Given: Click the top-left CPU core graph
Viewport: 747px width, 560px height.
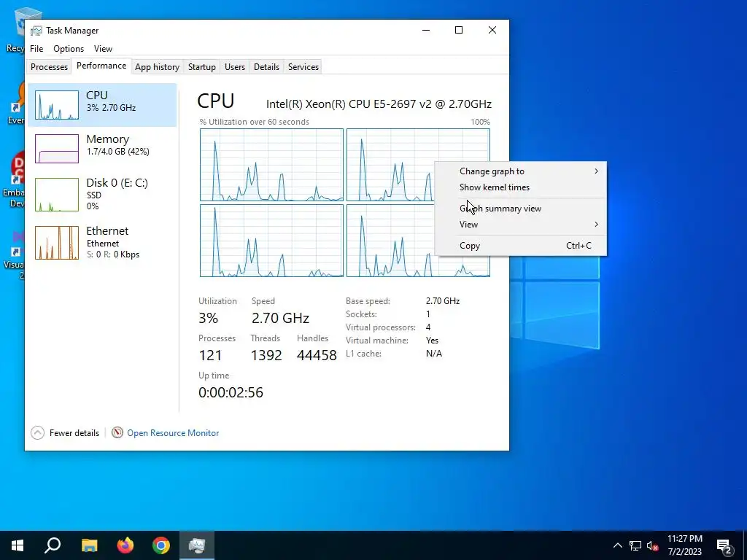Looking at the screenshot, I should pyautogui.click(x=271, y=165).
